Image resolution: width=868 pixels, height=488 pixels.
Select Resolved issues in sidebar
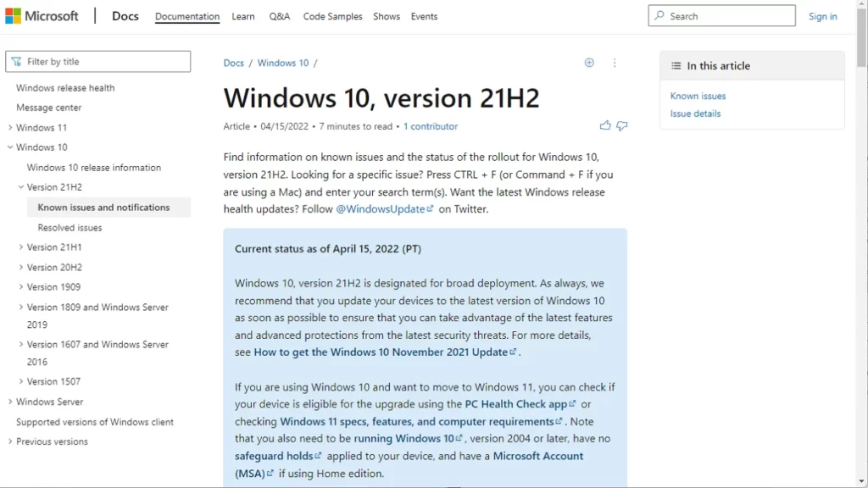coord(70,228)
